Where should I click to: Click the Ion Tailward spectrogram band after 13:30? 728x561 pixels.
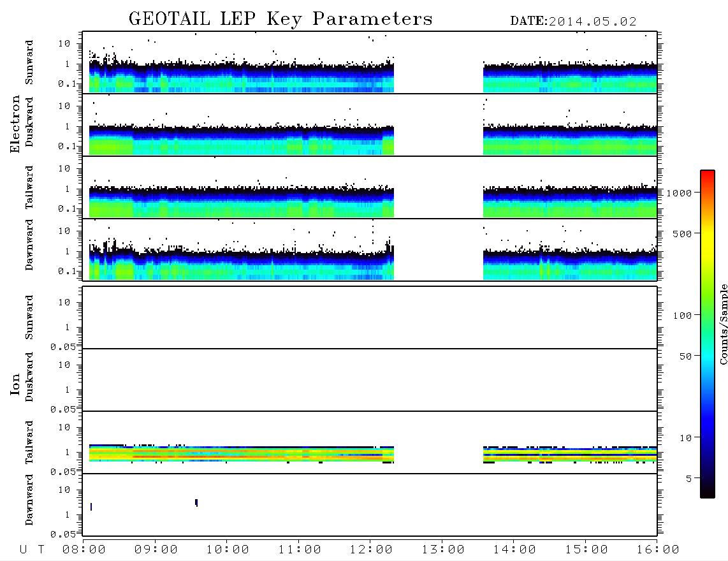570,455
